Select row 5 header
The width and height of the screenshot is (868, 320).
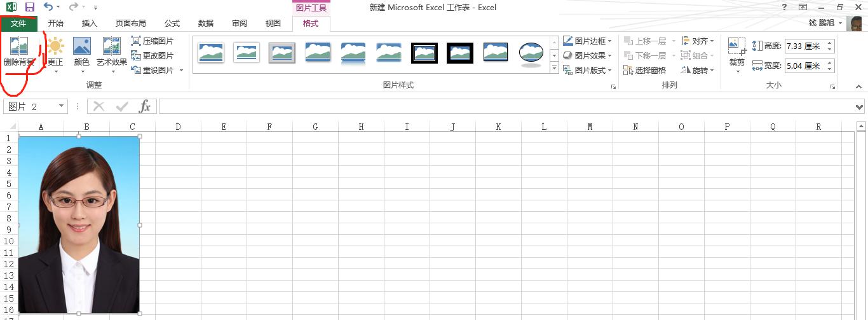[9, 184]
